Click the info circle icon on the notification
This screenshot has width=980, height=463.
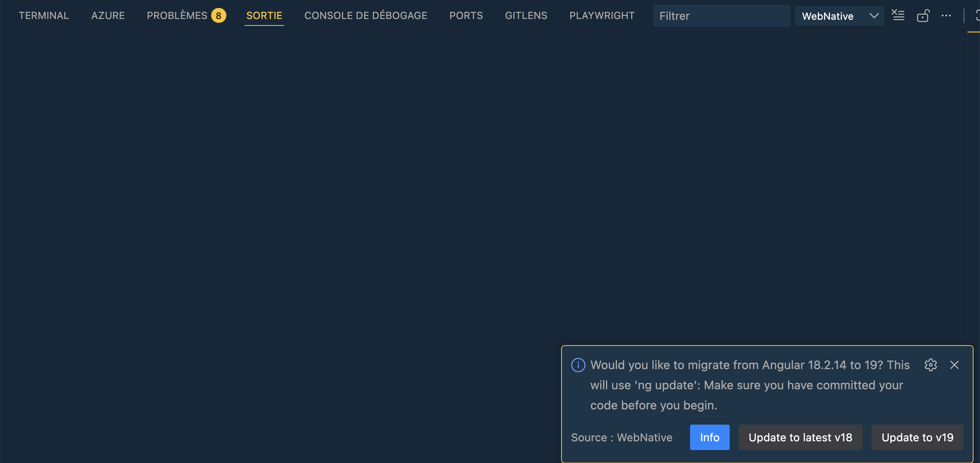tap(578, 365)
